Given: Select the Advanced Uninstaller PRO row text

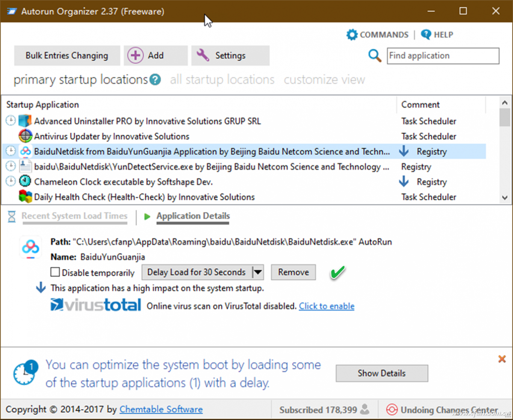Looking at the screenshot, I should pos(147,121).
